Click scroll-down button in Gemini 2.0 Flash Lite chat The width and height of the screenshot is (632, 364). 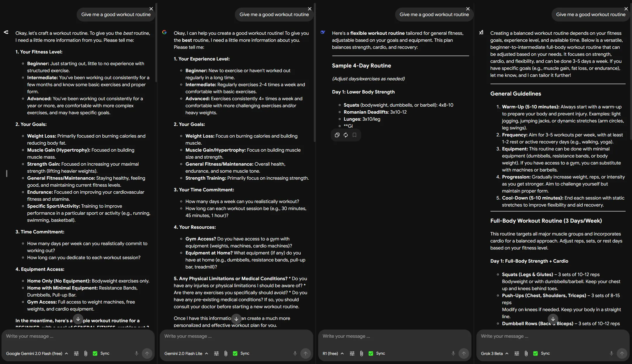click(236, 319)
